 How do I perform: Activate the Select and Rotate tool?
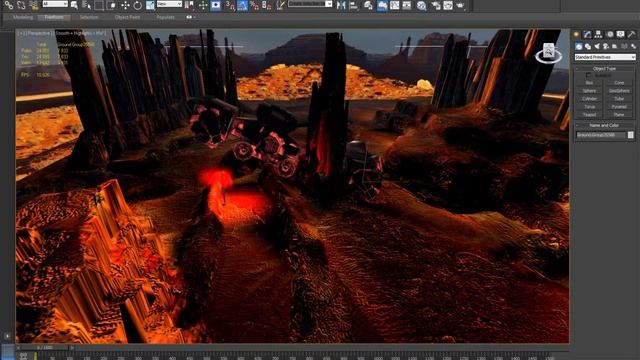tap(138, 5)
